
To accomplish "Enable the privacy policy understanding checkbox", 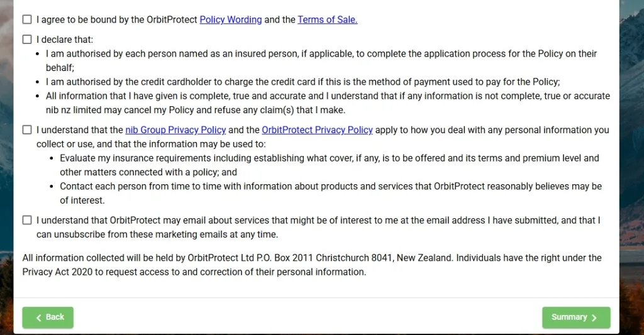I will pos(27,130).
